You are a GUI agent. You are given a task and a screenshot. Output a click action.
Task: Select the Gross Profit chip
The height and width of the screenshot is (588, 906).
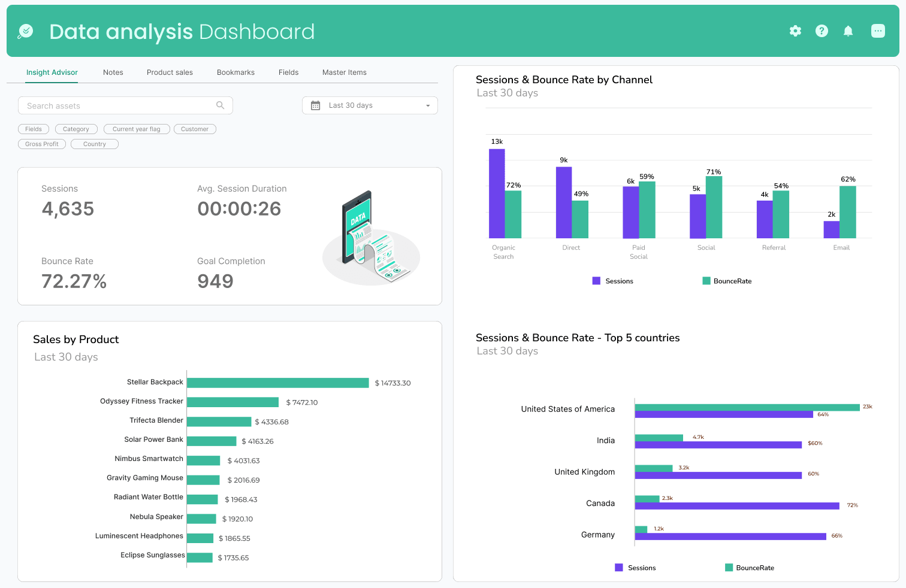click(x=41, y=144)
